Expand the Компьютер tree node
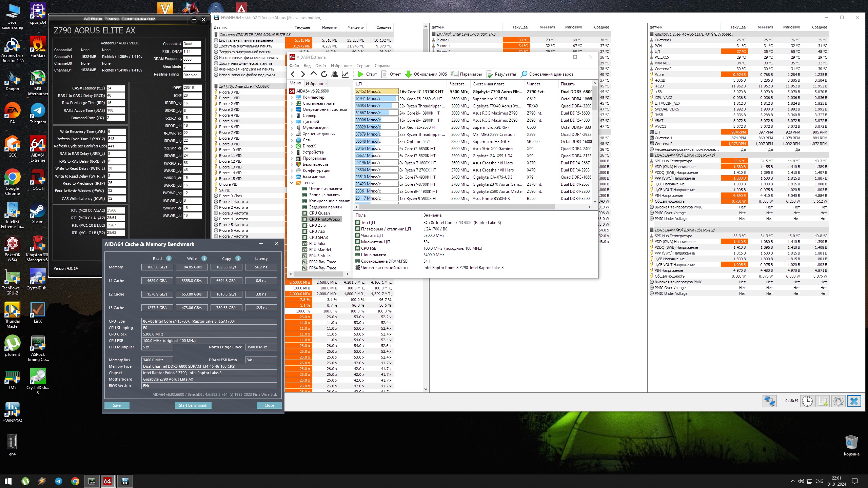 pyautogui.click(x=292, y=97)
